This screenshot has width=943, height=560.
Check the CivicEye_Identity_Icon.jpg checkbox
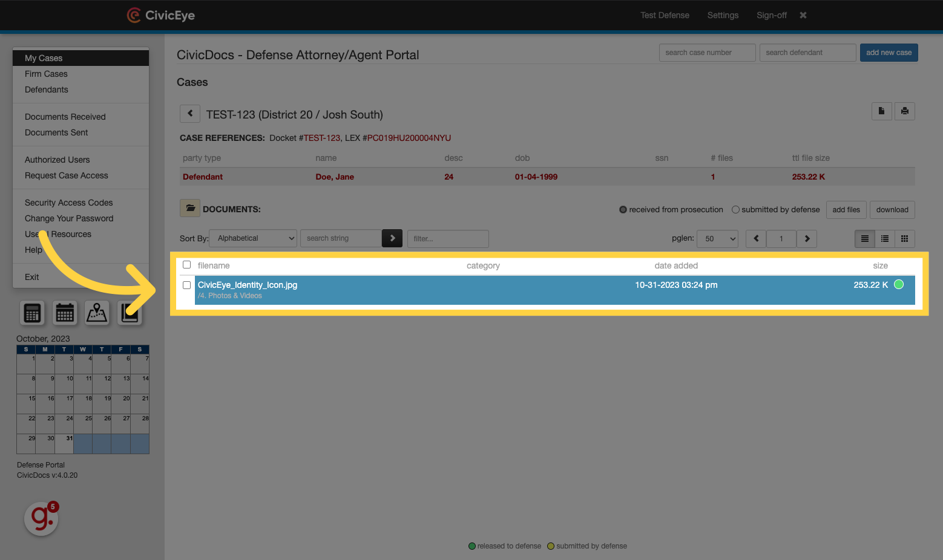pos(187,285)
